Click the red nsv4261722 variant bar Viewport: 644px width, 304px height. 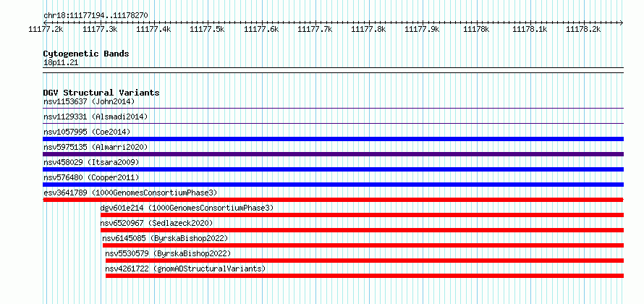tap(365, 276)
